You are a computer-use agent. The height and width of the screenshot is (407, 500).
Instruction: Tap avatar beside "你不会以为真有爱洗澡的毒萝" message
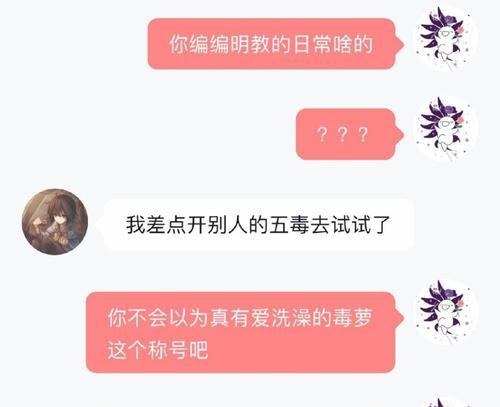[445, 312]
